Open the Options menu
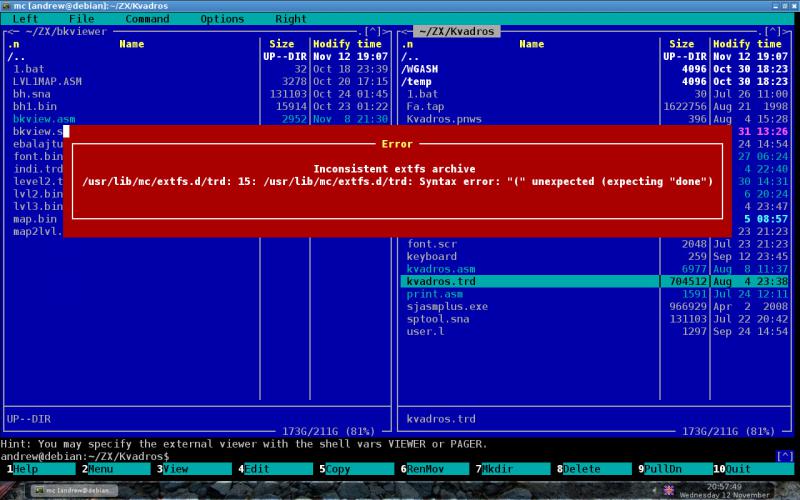Image resolution: width=800 pixels, height=500 pixels. pyautogui.click(x=222, y=19)
